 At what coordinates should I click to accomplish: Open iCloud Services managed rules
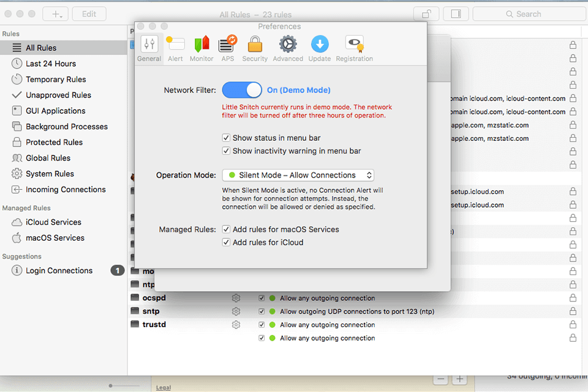point(64,222)
